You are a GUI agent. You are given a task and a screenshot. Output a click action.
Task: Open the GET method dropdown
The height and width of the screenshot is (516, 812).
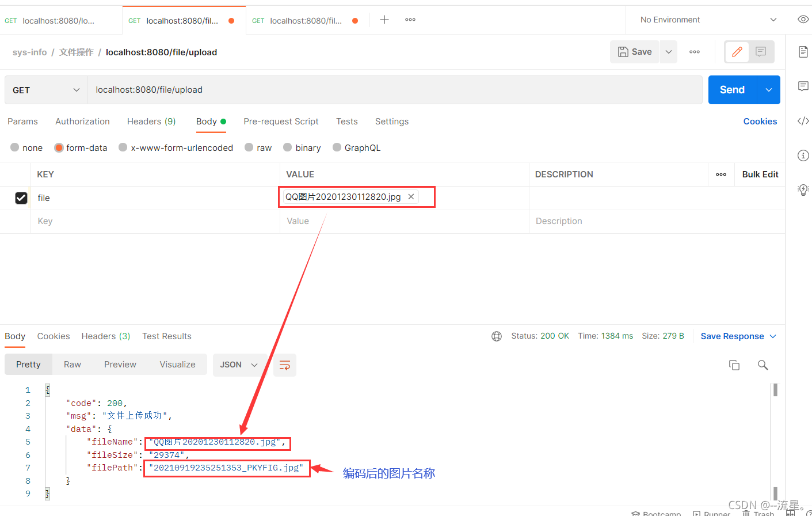click(x=46, y=90)
